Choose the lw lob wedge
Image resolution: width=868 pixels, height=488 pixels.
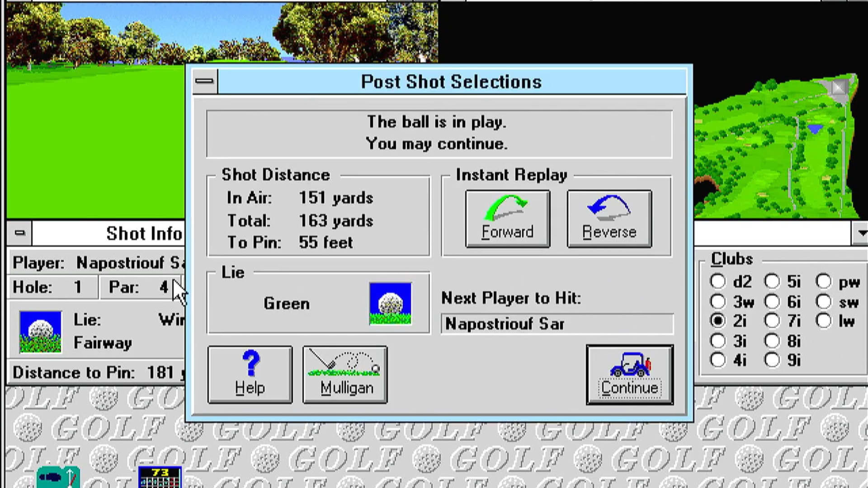(x=824, y=321)
